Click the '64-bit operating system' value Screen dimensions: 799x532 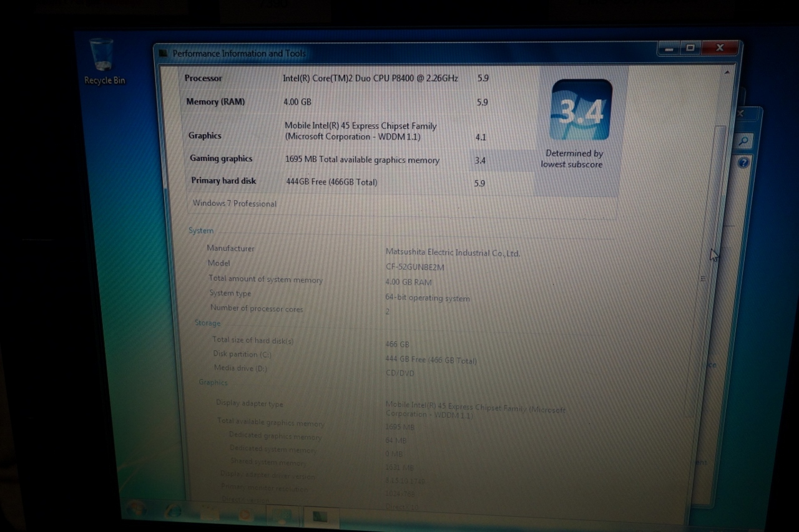[427, 298]
